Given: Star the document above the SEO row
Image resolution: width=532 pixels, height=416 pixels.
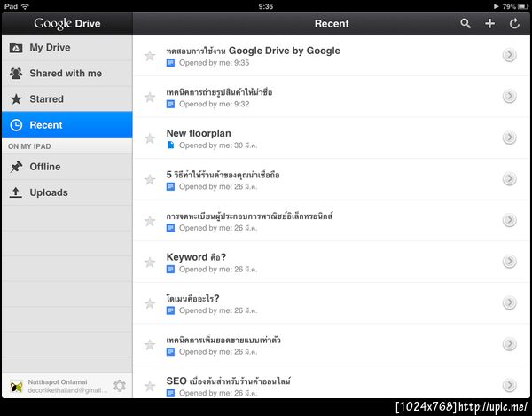Looking at the screenshot, I should 150,345.
